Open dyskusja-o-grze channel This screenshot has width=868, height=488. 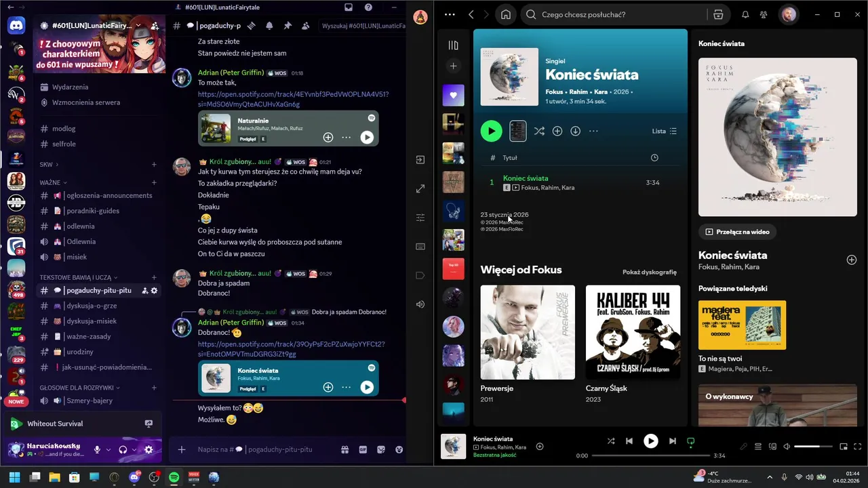coord(98,306)
